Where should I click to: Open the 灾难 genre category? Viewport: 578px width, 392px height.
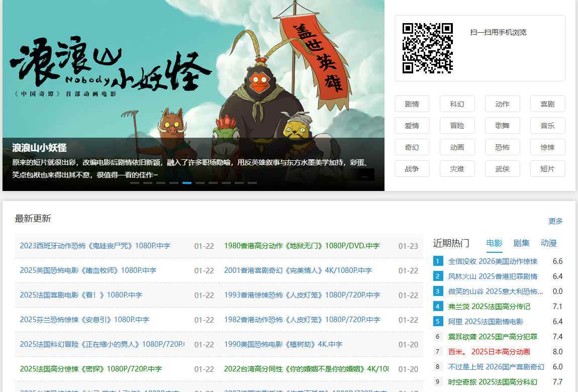(457, 169)
